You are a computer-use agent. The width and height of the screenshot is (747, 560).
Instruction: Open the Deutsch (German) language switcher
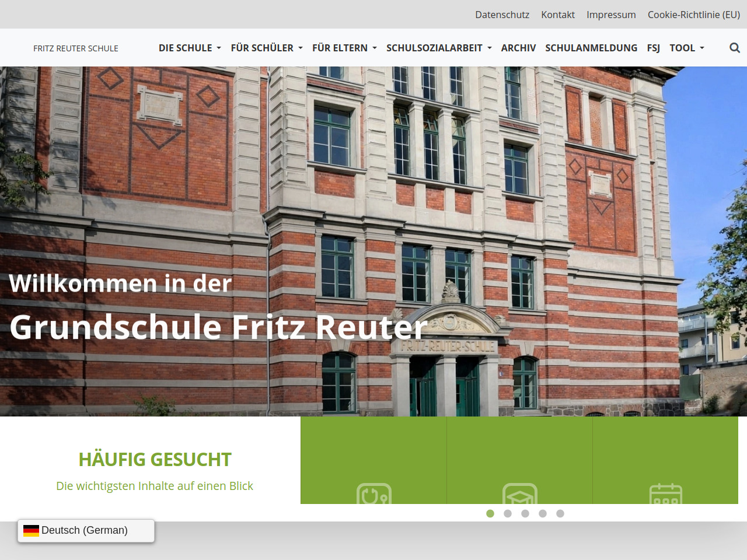(x=86, y=530)
